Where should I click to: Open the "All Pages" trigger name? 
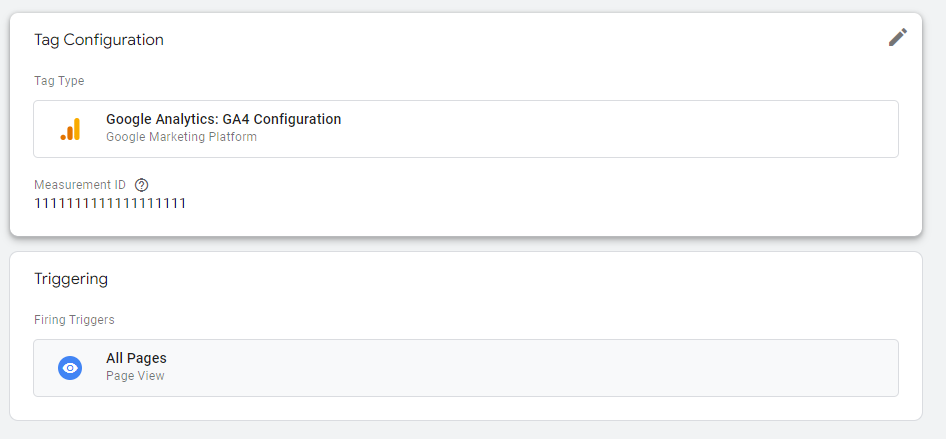point(136,358)
